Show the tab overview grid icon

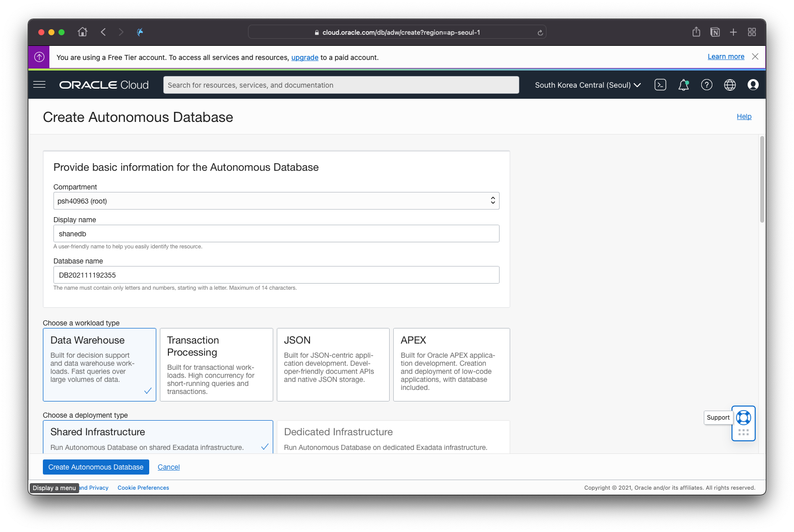pos(752,32)
